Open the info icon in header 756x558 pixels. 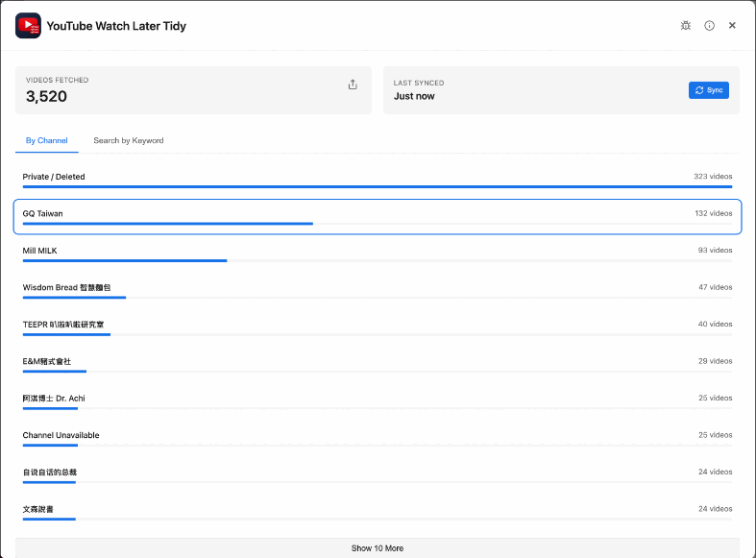point(709,26)
